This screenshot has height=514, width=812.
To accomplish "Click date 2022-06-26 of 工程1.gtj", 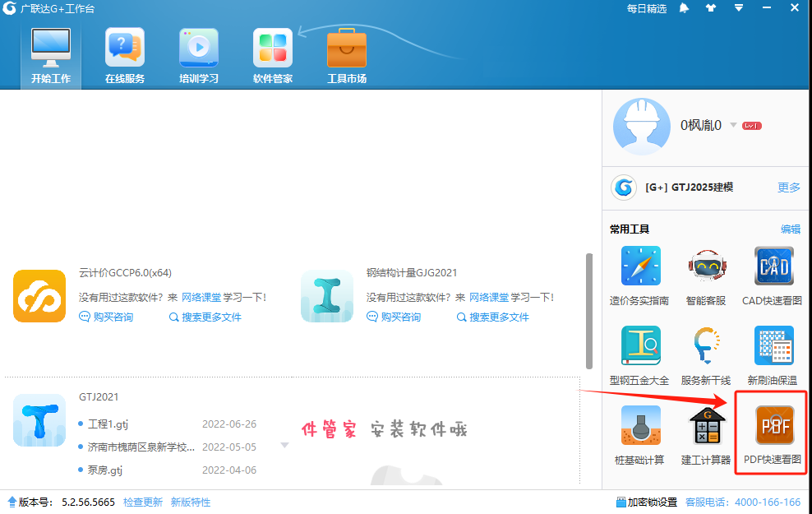I will [229, 424].
